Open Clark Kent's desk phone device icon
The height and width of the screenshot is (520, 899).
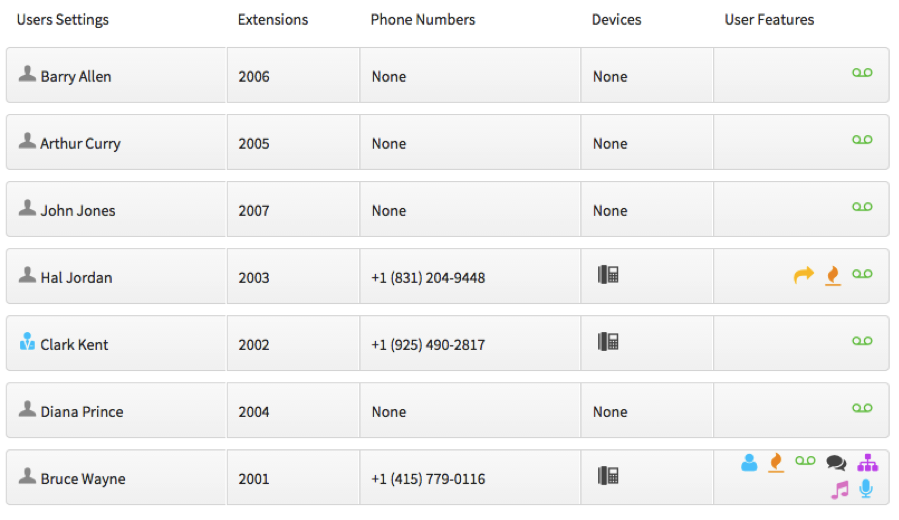pyautogui.click(x=608, y=342)
